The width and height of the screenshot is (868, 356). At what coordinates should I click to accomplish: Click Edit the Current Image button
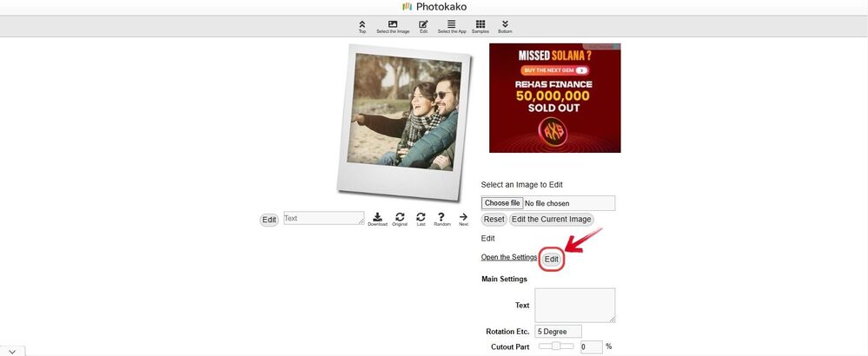click(551, 220)
